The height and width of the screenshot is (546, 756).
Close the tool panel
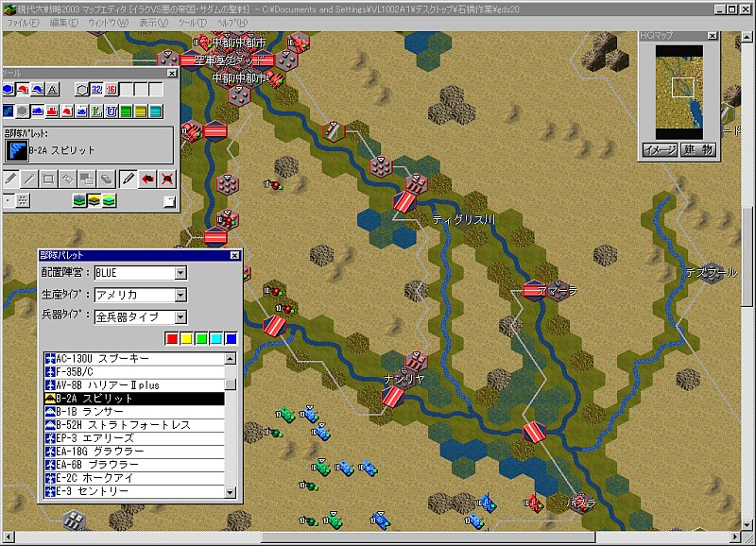[x=172, y=74]
